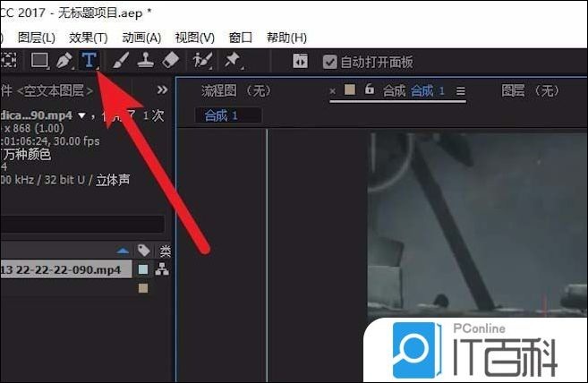Open the 图层(L) menu
The image size is (588, 383).
click(x=37, y=38)
